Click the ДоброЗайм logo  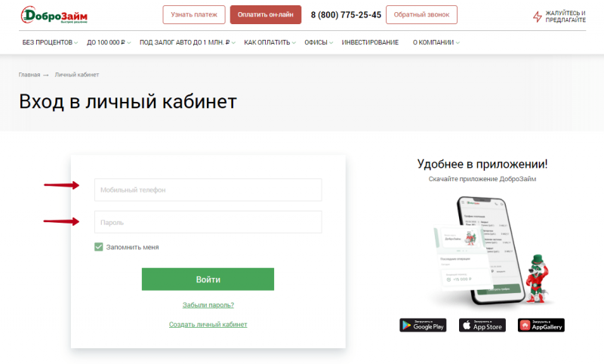54,15
